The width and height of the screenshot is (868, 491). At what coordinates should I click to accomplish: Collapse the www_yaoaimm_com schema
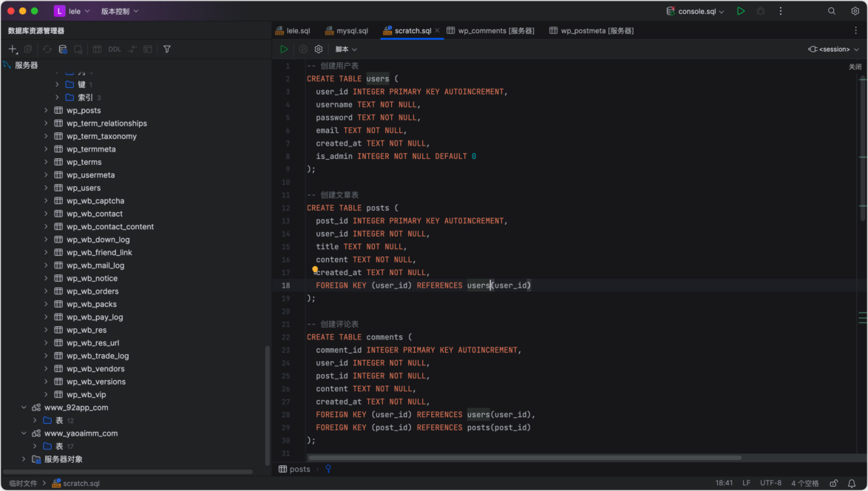(24, 433)
